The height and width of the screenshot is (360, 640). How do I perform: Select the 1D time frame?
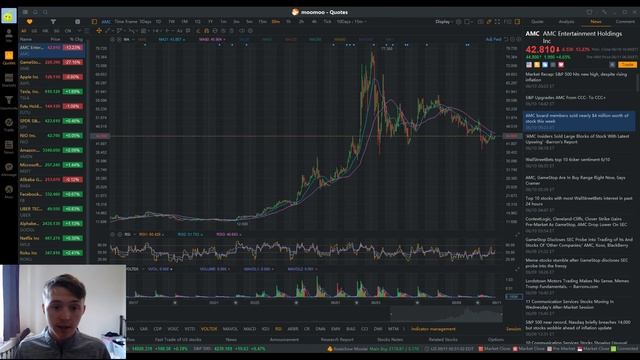[158, 22]
